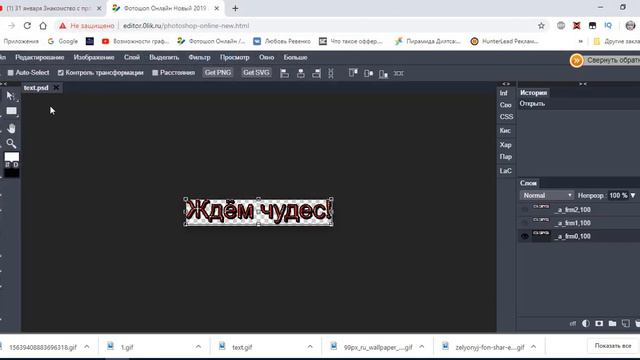640x360 pixels.
Task: Expand the bookmarks bar overflow chevron
Action: tap(580, 41)
